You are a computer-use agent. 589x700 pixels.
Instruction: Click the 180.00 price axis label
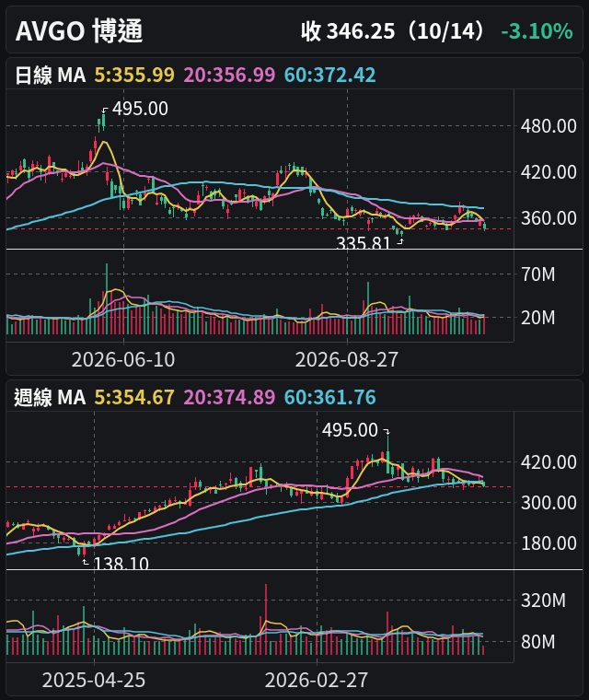tap(549, 543)
